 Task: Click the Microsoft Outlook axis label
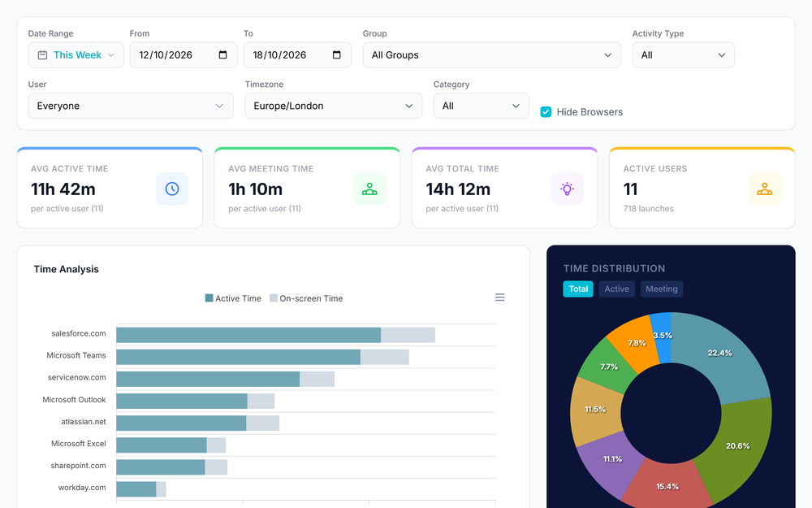click(74, 400)
